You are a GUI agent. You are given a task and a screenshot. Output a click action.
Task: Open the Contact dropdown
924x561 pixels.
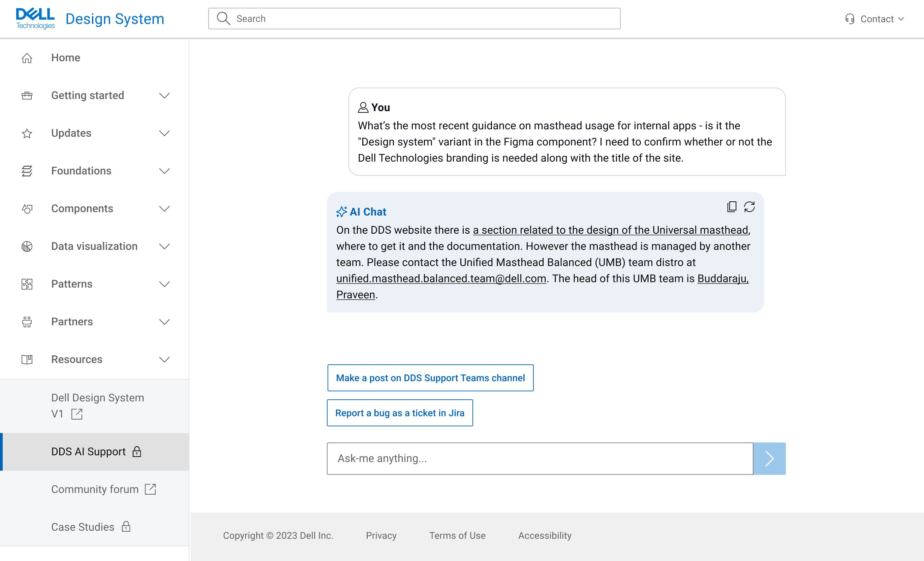pyautogui.click(x=877, y=19)
